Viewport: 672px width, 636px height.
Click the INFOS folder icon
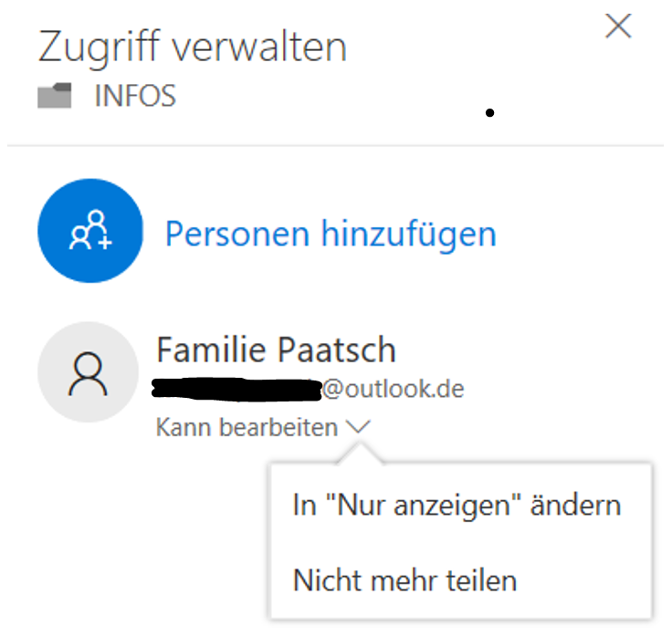(55, 96)
